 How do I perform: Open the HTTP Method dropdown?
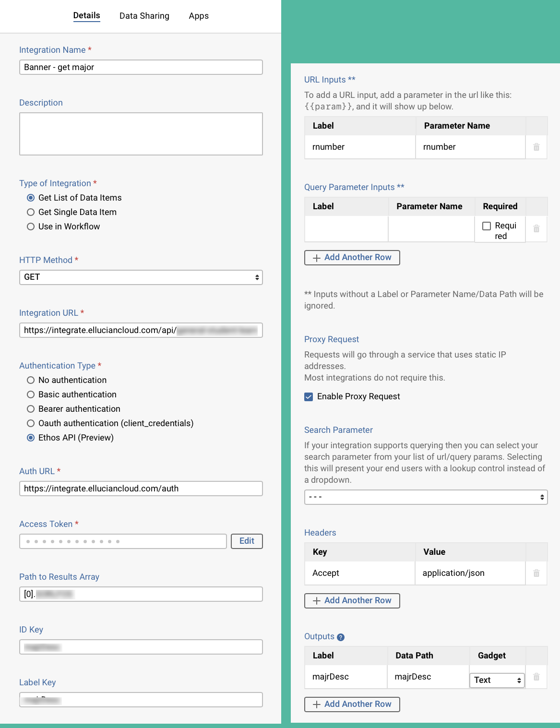(141, 277)
